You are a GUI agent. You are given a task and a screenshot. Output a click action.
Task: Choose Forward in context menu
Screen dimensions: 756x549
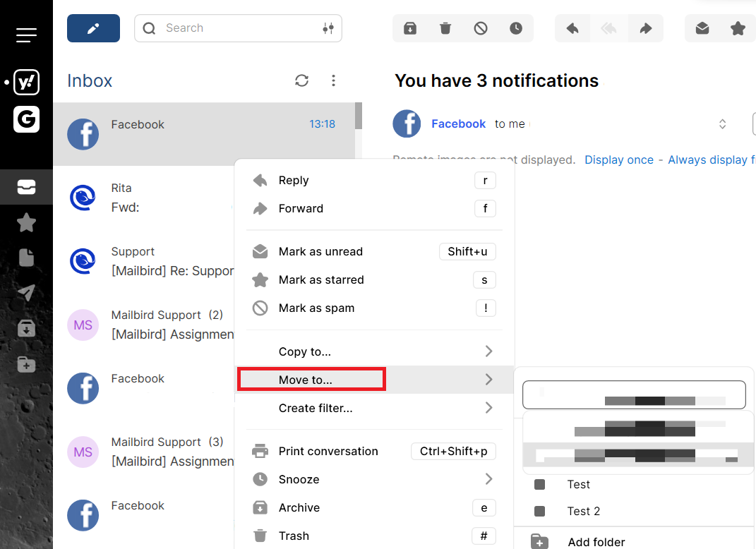(x=374, y=208)
